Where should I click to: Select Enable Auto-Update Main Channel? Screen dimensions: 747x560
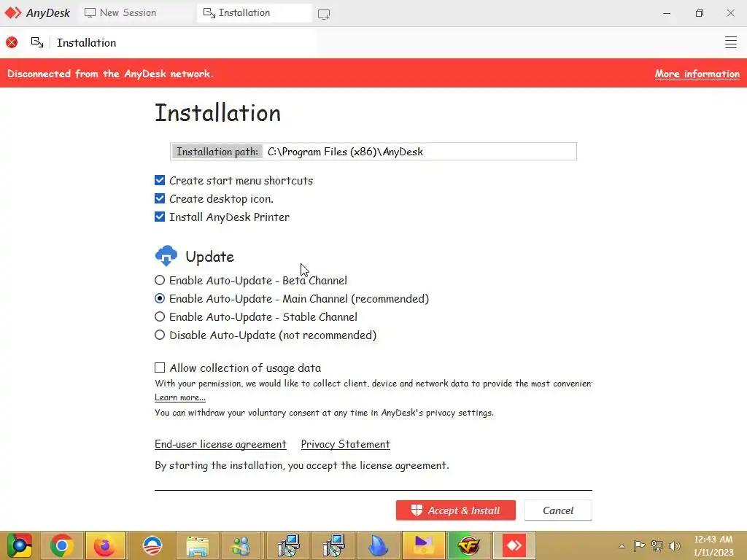click(160, 298)
